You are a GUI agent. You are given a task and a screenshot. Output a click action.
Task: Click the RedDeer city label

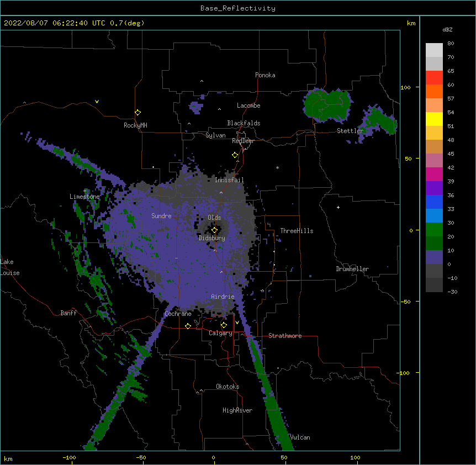point(243,141)
